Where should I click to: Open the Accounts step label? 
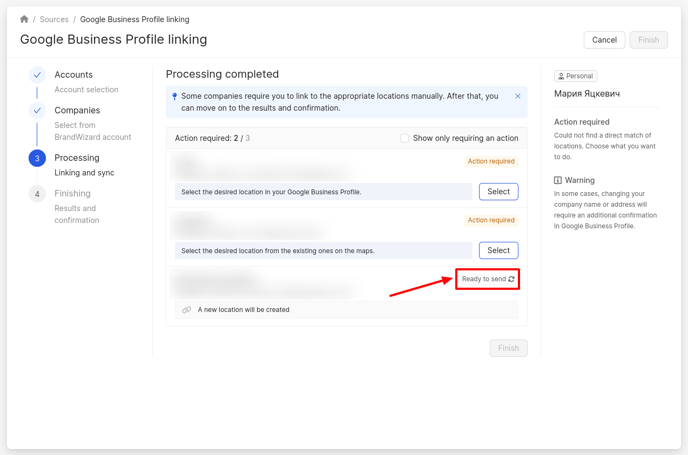(73, 75)
